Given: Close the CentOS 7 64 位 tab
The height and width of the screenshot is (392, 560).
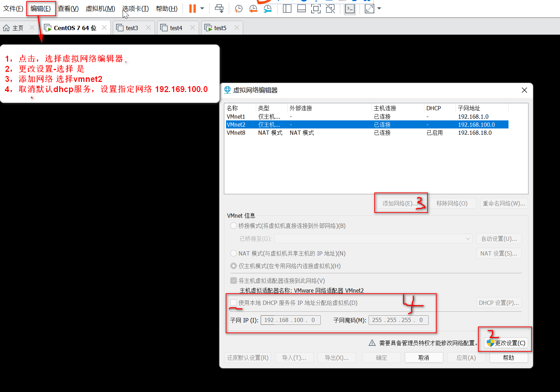Looking at the screenshot, I should (104, 28).
